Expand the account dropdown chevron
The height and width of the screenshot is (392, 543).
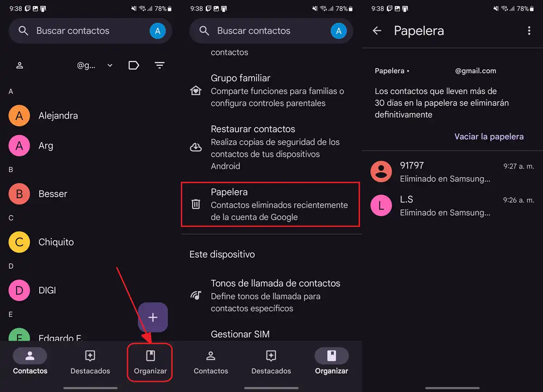[x=110, y=66]
